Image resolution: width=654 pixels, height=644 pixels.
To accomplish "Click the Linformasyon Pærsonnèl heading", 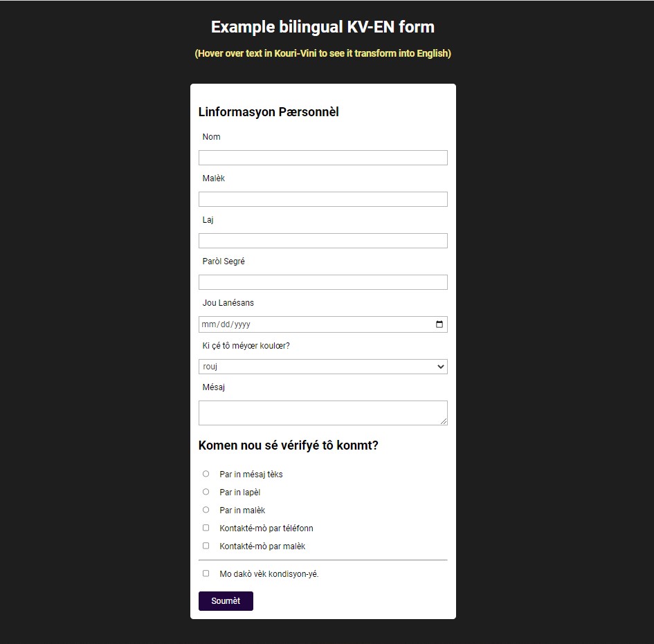I will click(x=269, y=111).
